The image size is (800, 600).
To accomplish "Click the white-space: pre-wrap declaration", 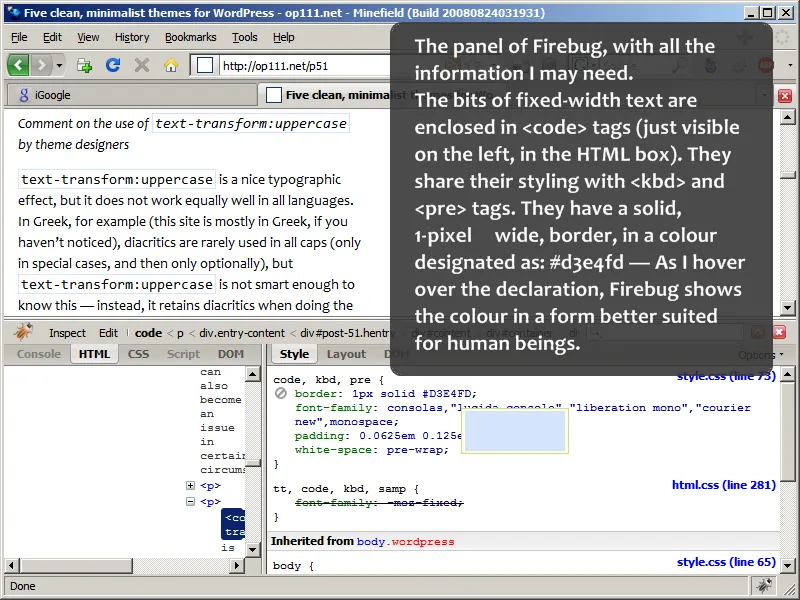I will (x=371, y=450).
